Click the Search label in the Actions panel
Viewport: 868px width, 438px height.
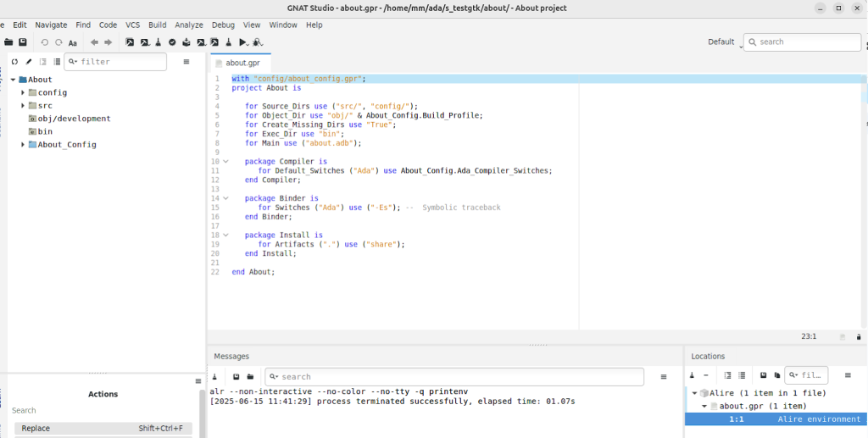coord(24,410)
